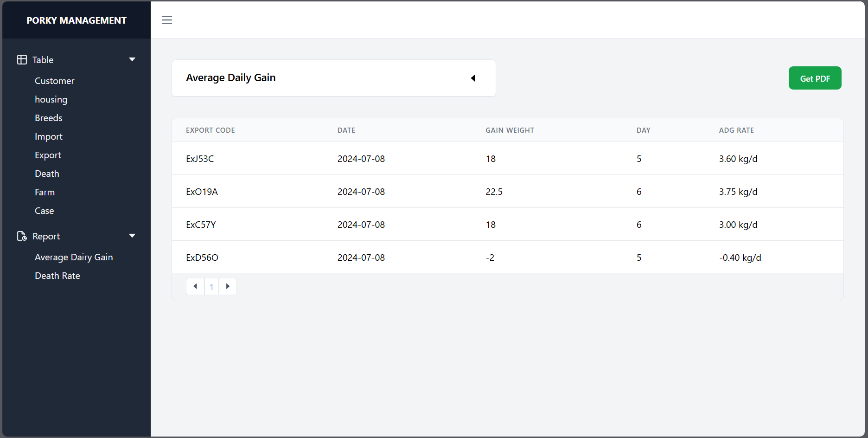
Task: Click the PORKY MANAGEMENT logo title
Action: 77,20
